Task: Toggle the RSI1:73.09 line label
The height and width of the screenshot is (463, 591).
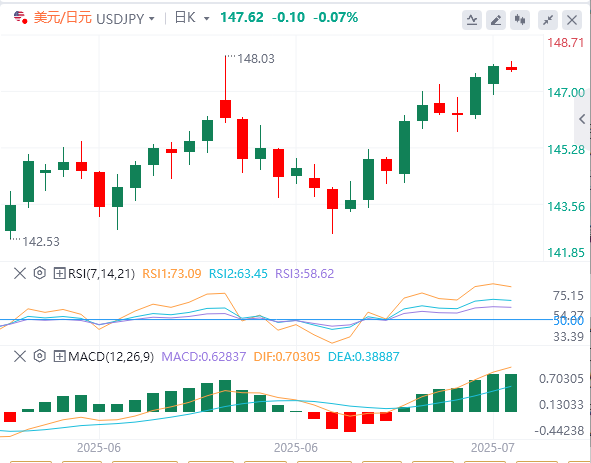Action: point(171,273)
